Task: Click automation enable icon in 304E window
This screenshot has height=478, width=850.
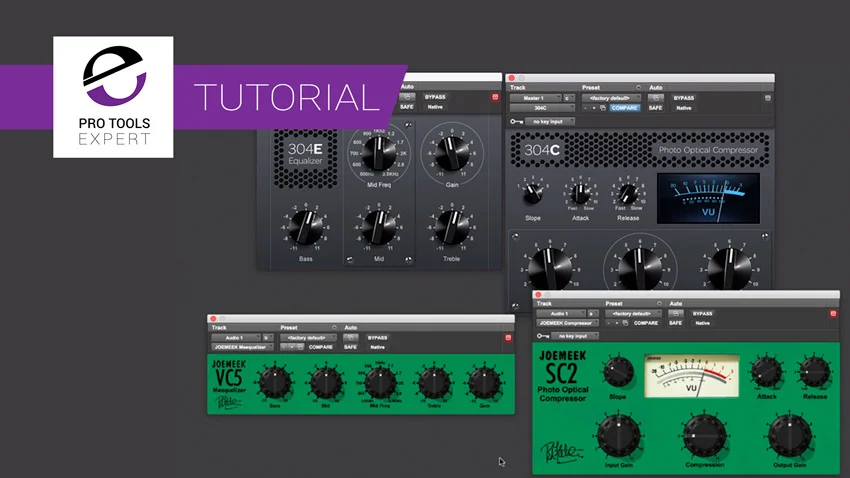Action: click(x=407, y=97)
